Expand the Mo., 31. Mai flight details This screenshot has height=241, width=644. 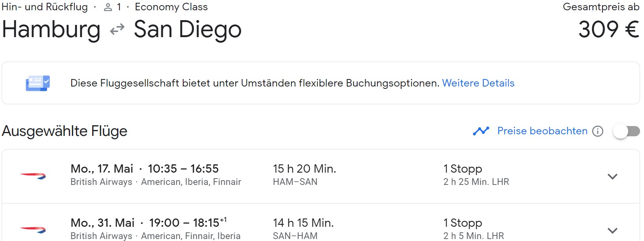(x=612, y=230)
